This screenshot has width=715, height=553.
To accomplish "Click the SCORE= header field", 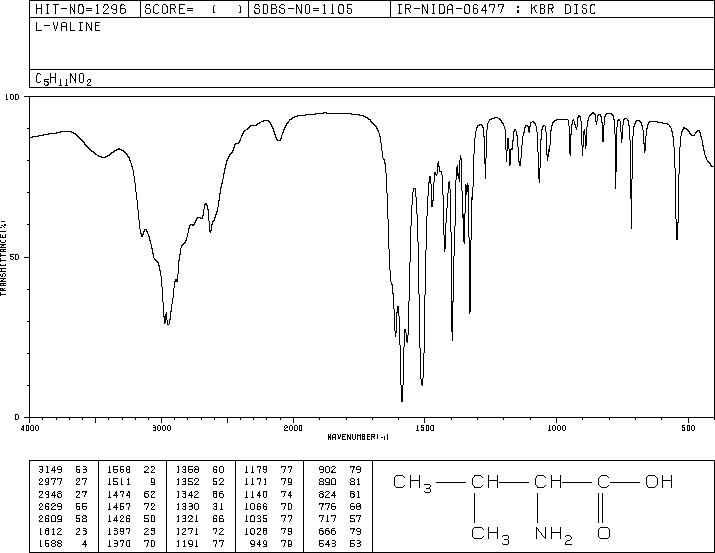I will click(194, 9).
